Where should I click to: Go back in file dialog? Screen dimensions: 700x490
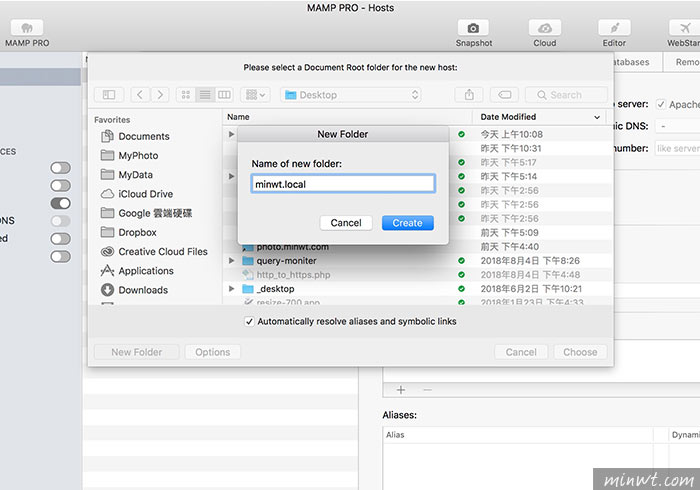tap(140, 95)
